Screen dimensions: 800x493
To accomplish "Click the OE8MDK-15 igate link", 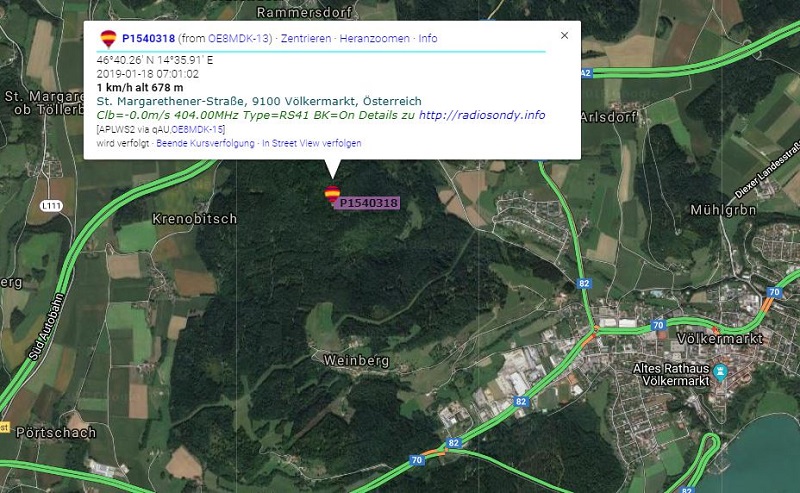I will [198, 130].
